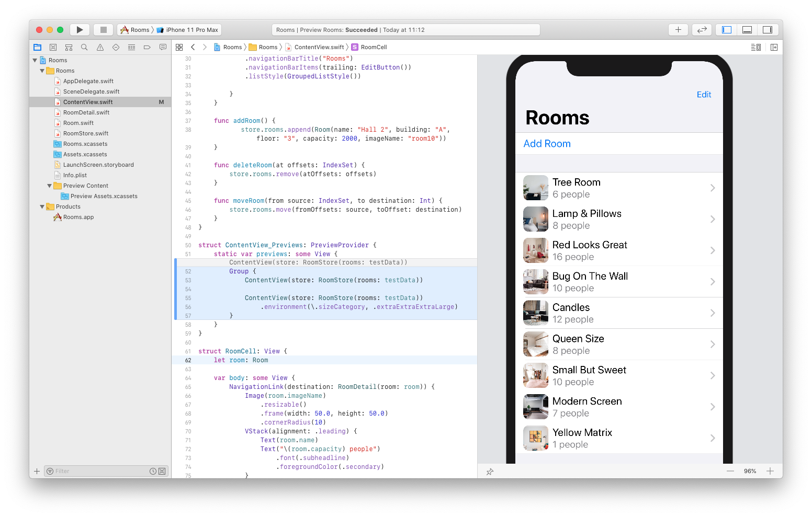The image size is (812, 517).
Task: Open the editor options minimap icon
Action: point(755,47)
